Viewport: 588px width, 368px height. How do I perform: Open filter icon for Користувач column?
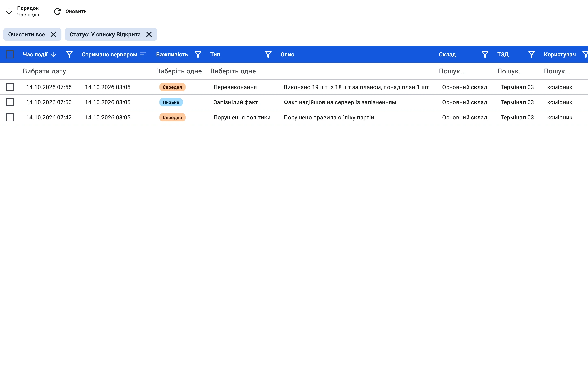585,55
